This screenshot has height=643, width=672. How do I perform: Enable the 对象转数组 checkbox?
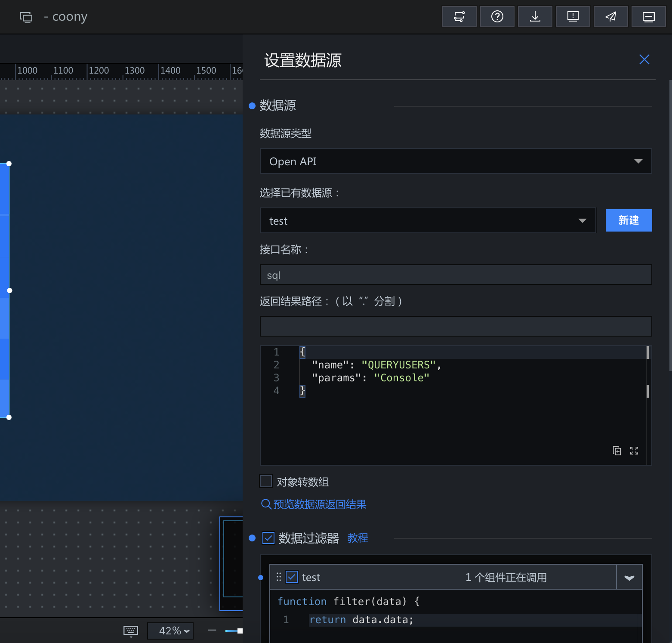[x=266, y=481]
